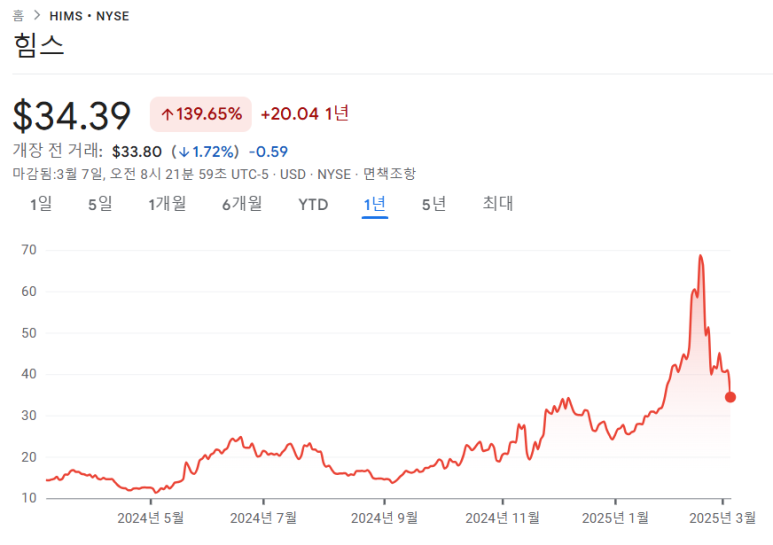Switch to the 6개월 range tab
The image size is (773, 545).
[242, 204]
